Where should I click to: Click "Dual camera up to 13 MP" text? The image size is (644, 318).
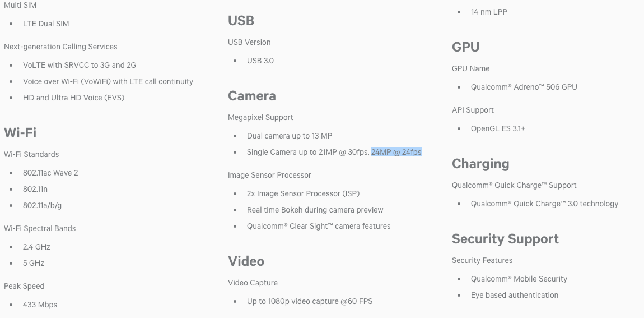pos(290,136)
